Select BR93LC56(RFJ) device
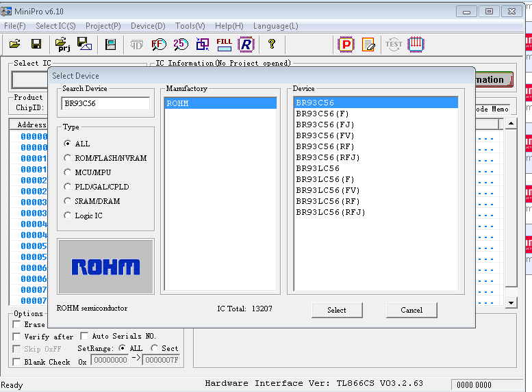Image resolution: width=532 pixels, height=392 pixels. [376, 212]
